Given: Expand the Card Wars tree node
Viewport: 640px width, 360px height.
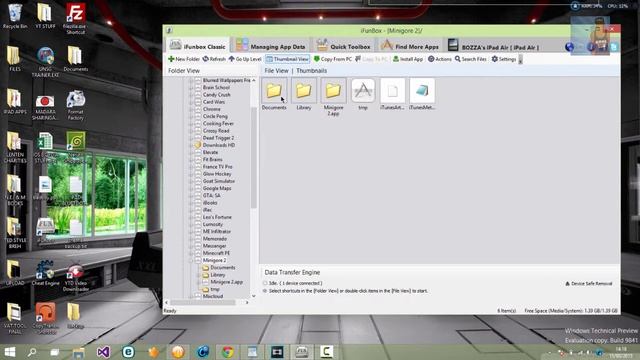Looking at the screenshot, I should (191, 102).
